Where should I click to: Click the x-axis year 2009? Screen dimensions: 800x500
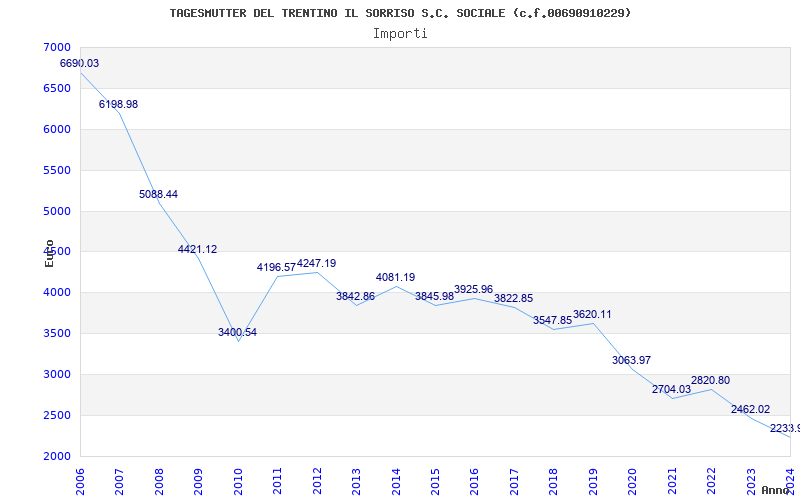pyautogui.click(x=198, y=481)
